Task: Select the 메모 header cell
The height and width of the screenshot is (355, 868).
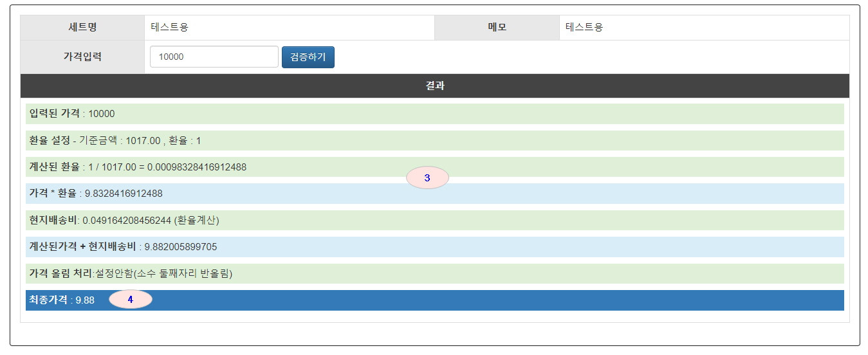Action: (497, 28)
